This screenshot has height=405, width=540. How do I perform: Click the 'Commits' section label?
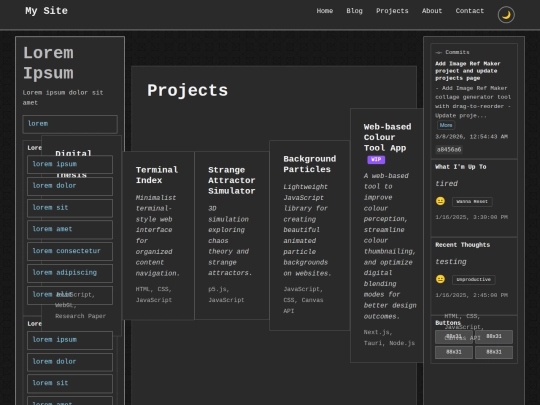pyautogui.click(x=457, y=52)
